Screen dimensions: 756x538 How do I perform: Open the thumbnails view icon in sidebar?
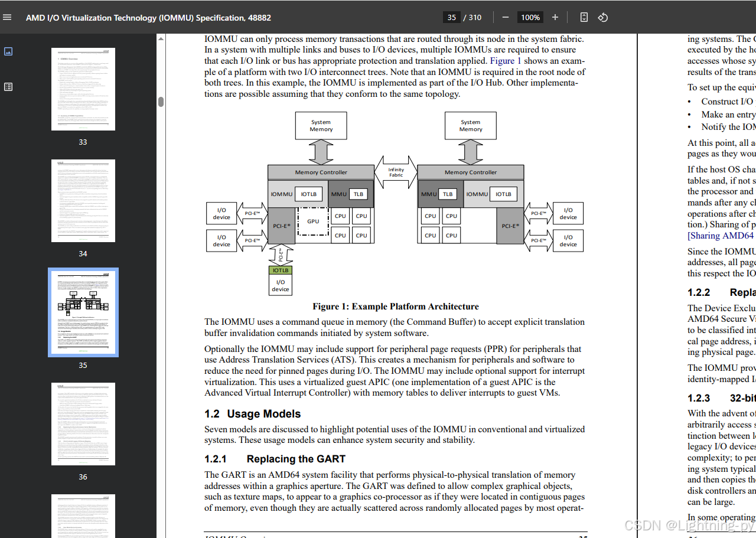point(8,51)
